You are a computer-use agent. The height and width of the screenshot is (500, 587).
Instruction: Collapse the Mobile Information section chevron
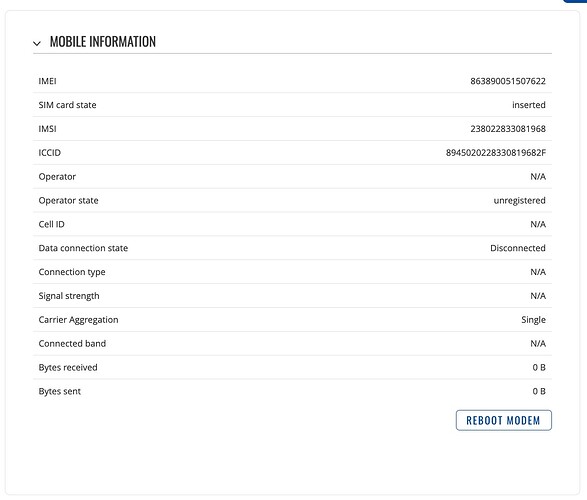[x=37, y=43]
